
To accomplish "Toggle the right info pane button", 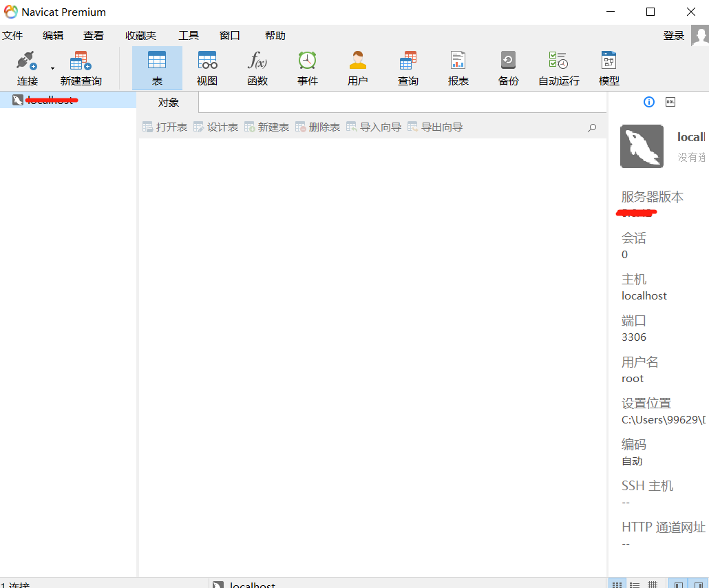I will tap(698, 584).
